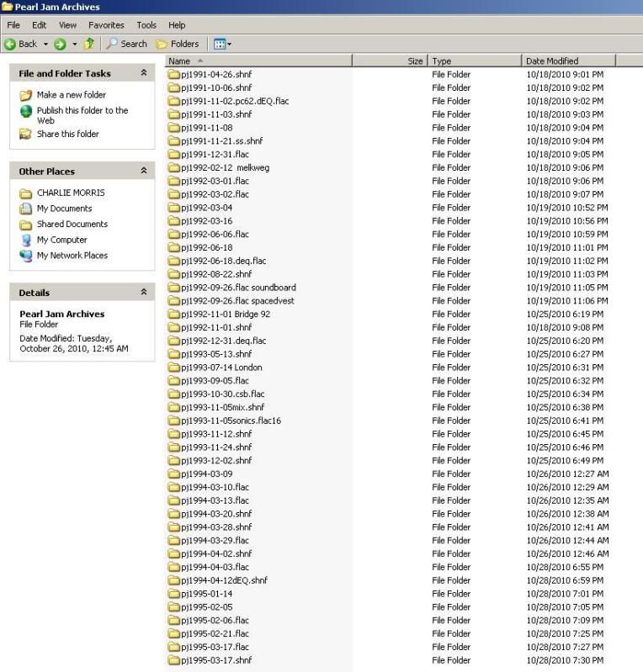Click the My Computer icon
Viewport: 643px width, 672px height.
pos(26,240)
